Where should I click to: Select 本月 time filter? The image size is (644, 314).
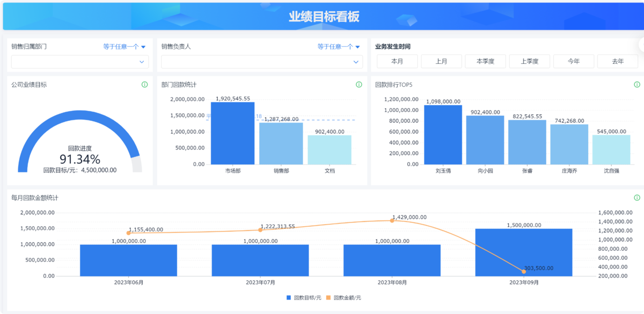397,62
